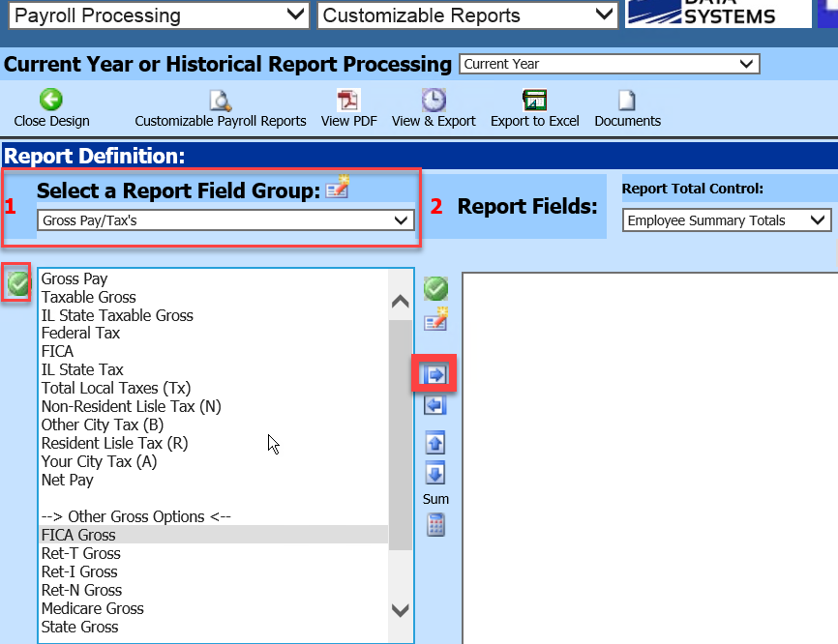Click the Close Design green arrow icon
The width and height of the screenshot is (838, 644).
click(50, 100)
